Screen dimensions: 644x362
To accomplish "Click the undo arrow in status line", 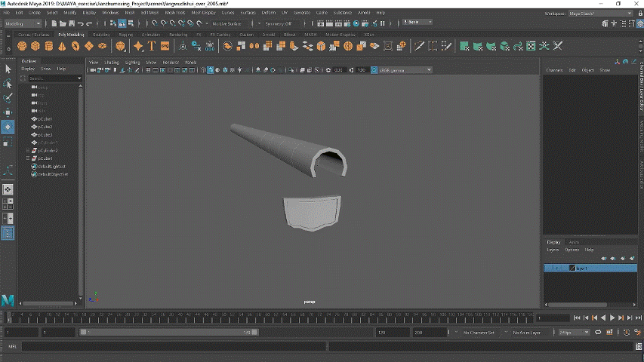I will pos(79,23).
